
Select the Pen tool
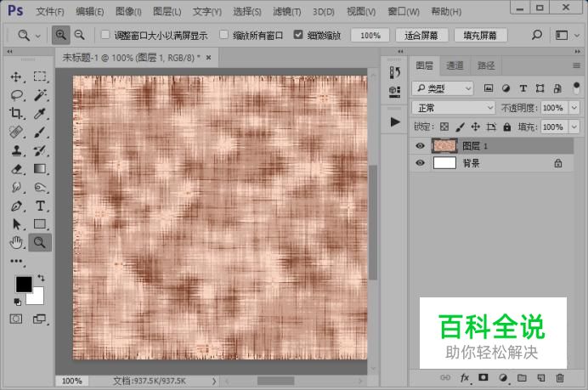tap(16, 206)
